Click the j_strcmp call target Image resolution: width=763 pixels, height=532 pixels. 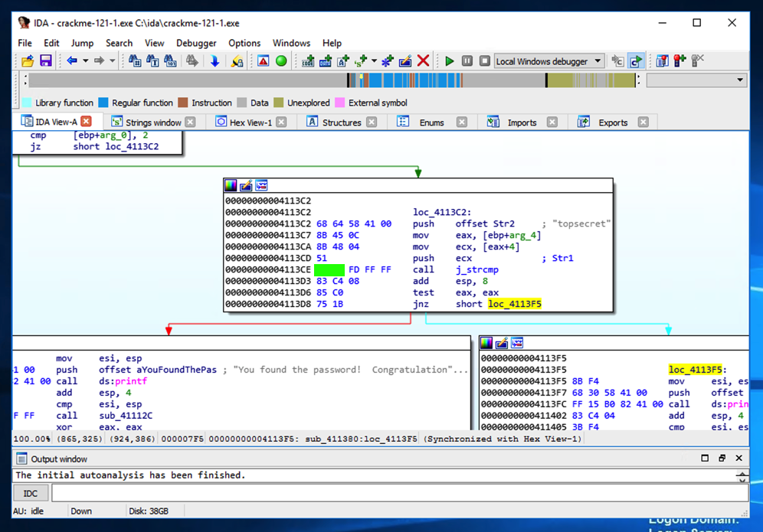pos(476,269)
